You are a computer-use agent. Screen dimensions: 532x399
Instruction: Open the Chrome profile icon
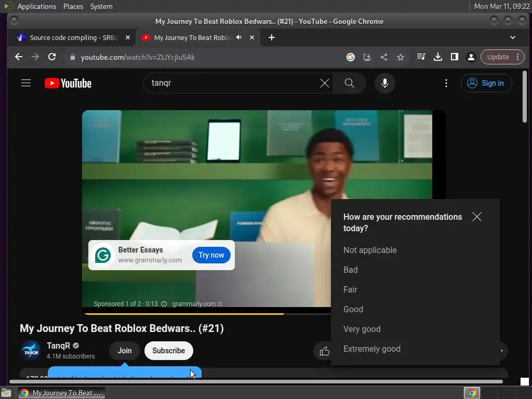pos(471,57)
